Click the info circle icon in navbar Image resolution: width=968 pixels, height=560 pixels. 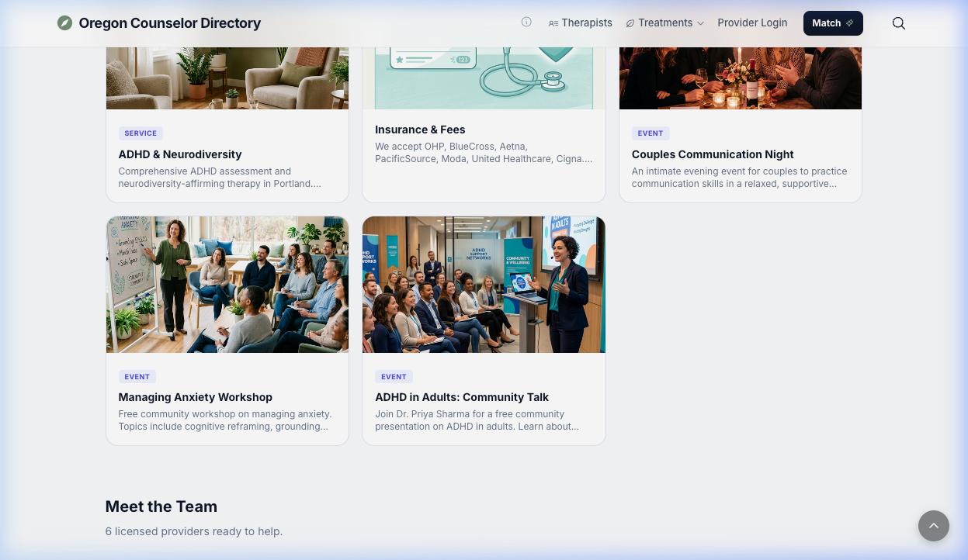pos(526,22)
